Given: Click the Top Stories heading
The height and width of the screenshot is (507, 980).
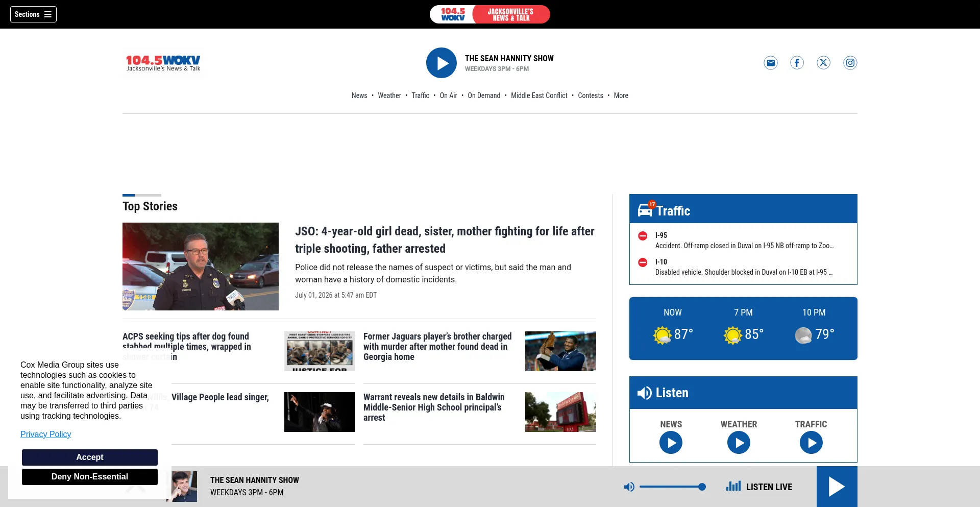Looking at the screenshot, I should pyautogui.click(x=150, y=206).
